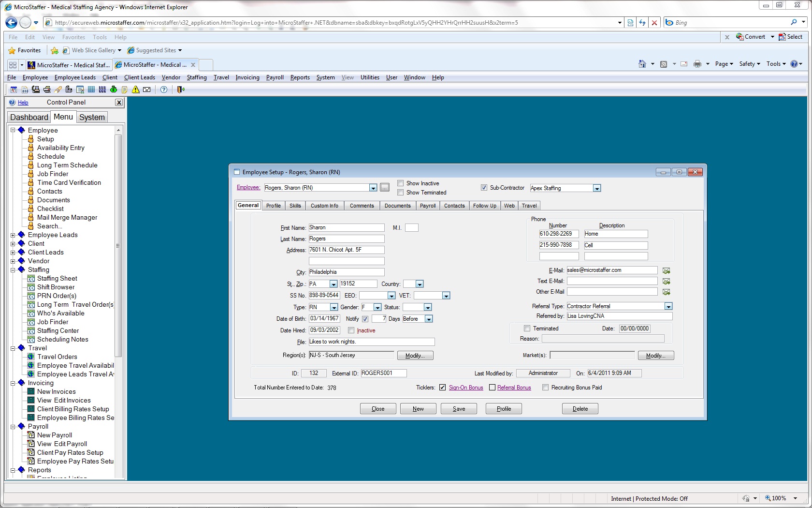
Task: Open the Employee name dropdown list
Action: [373, 188]
